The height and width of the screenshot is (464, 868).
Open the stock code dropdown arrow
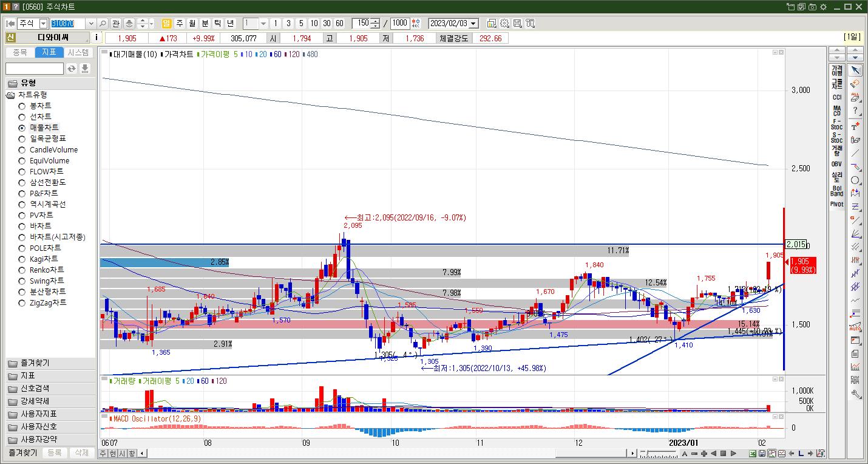point(91,23)
